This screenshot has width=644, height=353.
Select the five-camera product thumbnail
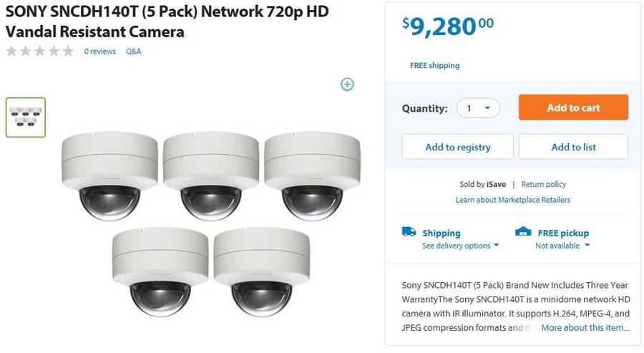(x=26, y=117)
